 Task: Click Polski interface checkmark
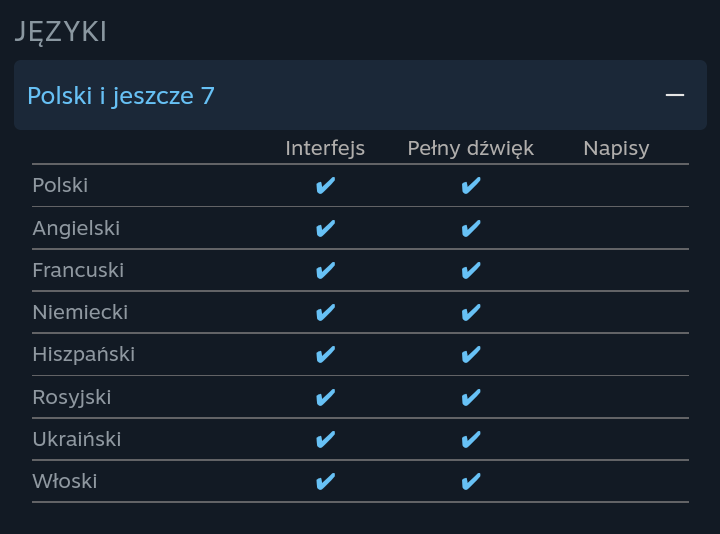tap(325, 186)
